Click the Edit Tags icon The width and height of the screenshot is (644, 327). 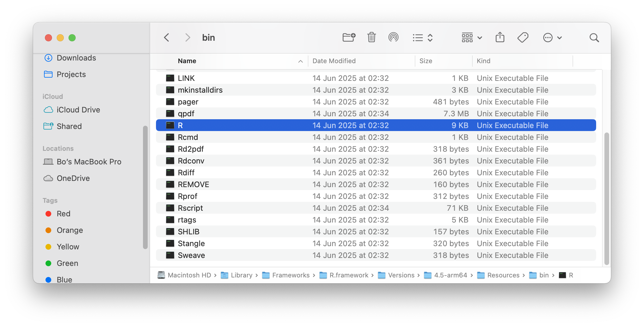point(523,37)
